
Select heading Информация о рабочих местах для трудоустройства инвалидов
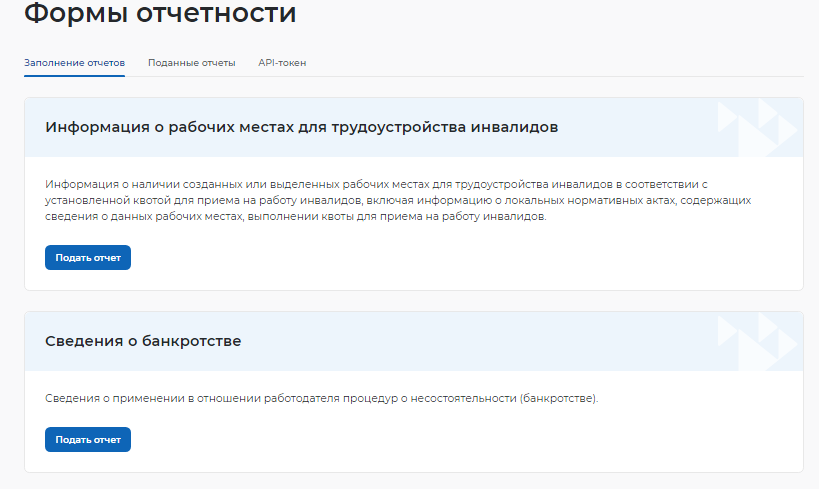pyautogui.click(x=301, y=127)
